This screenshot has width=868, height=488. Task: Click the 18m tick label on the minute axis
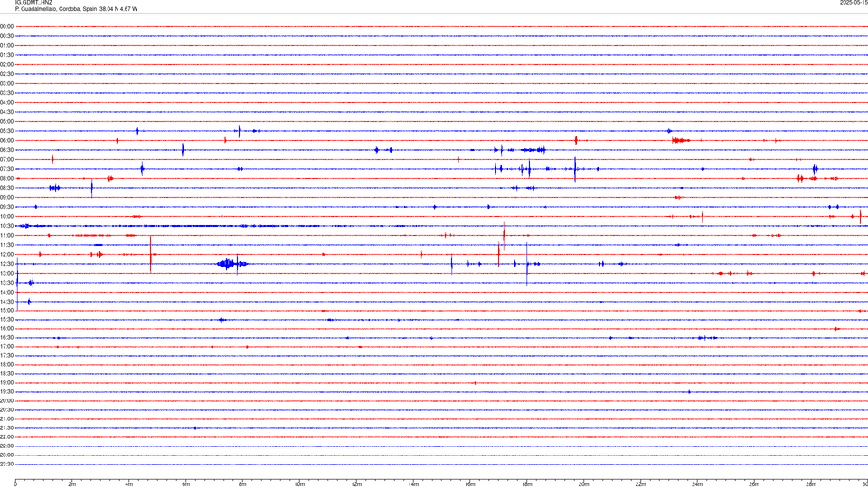coord(527,484)
